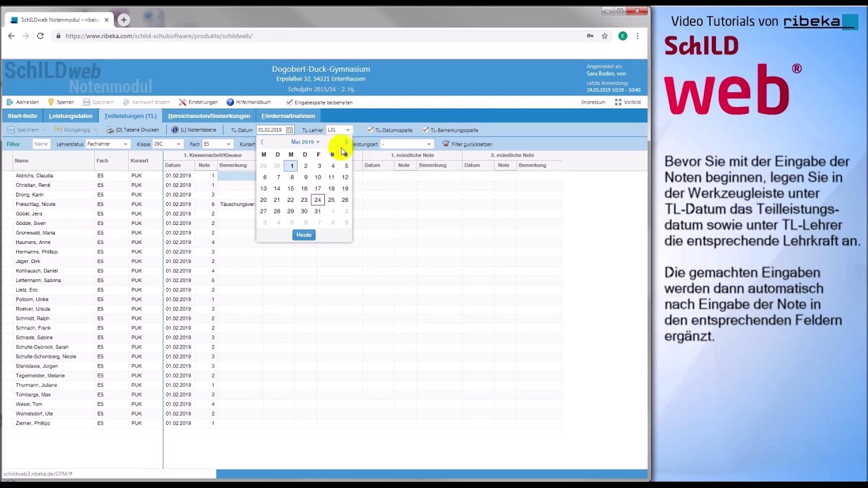Open the browser profile avatar

[623, 36]
